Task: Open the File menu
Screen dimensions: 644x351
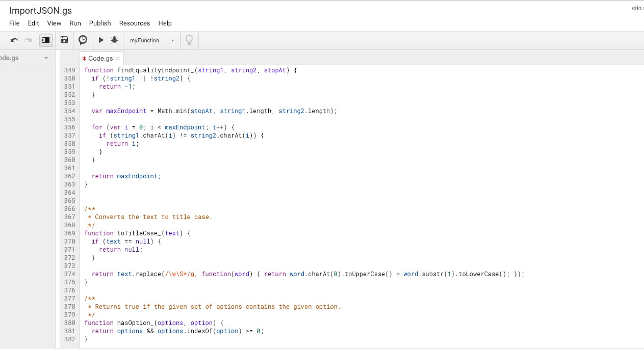Action: click(14, 23)
